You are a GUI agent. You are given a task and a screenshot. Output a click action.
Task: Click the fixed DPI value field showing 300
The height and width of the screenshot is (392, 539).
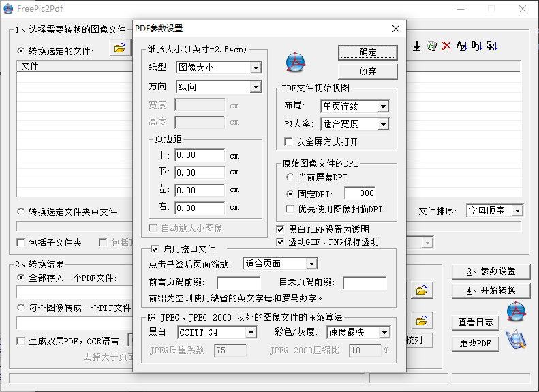(360, 193)
